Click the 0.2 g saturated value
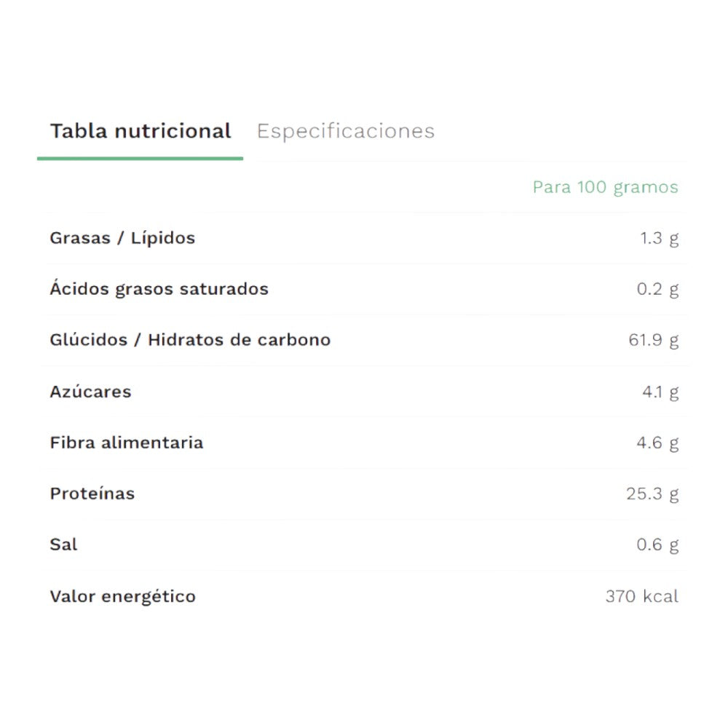This screenshot has width=728, height=728. 657,289
